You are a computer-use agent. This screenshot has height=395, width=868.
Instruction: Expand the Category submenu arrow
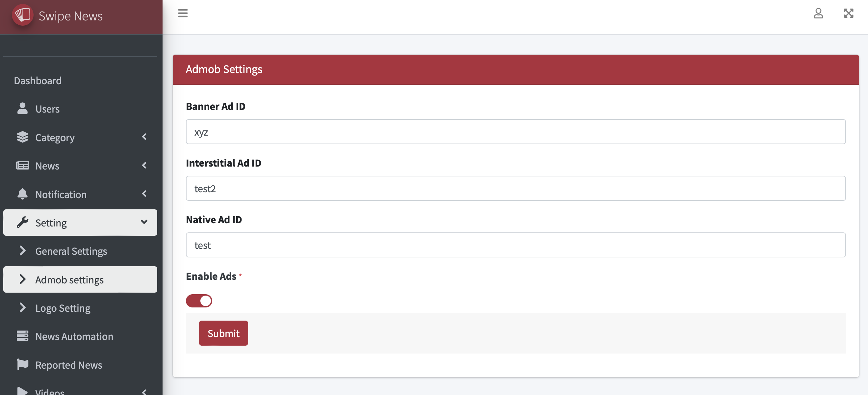[x=144, y=137]
